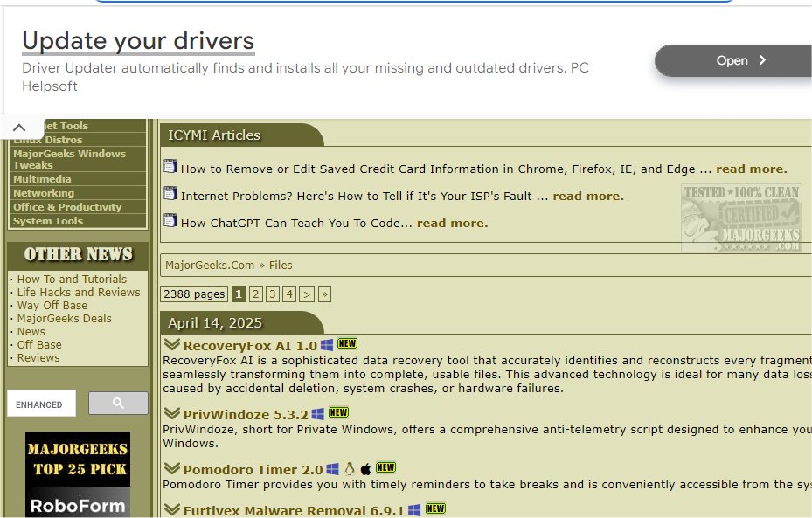Click the Apple icon beside Pomodoro Timer 2.0
The image size is (812, 518).
click(365, 469)
